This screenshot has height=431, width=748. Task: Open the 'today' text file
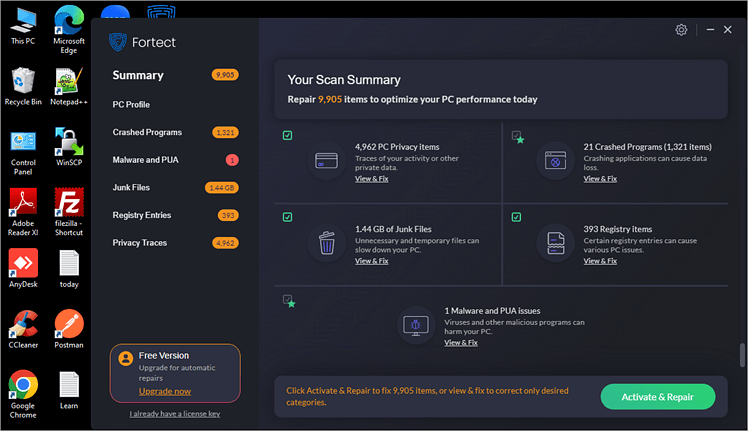tap(69, 269)
